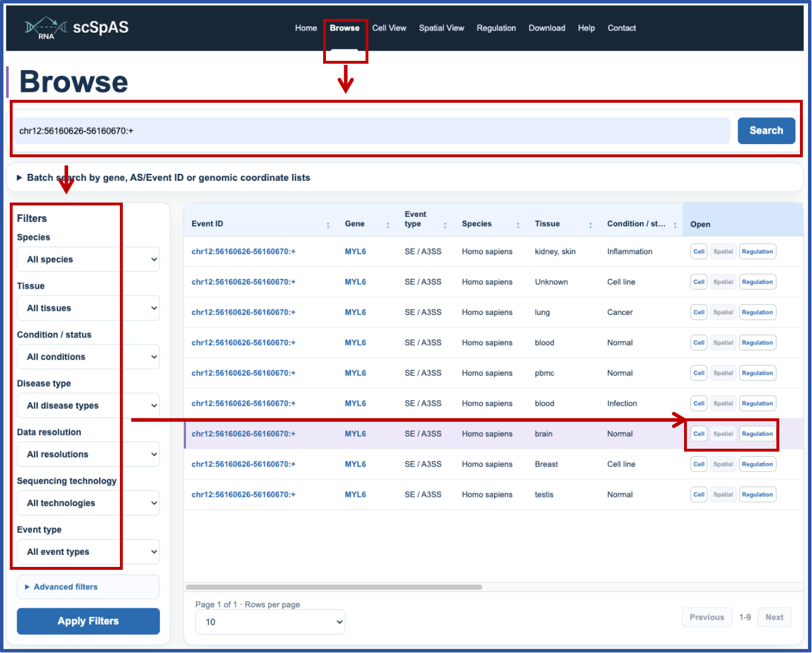Open the All species dropdown
This screenshot has height=653, width=812.
click(88, 259)
